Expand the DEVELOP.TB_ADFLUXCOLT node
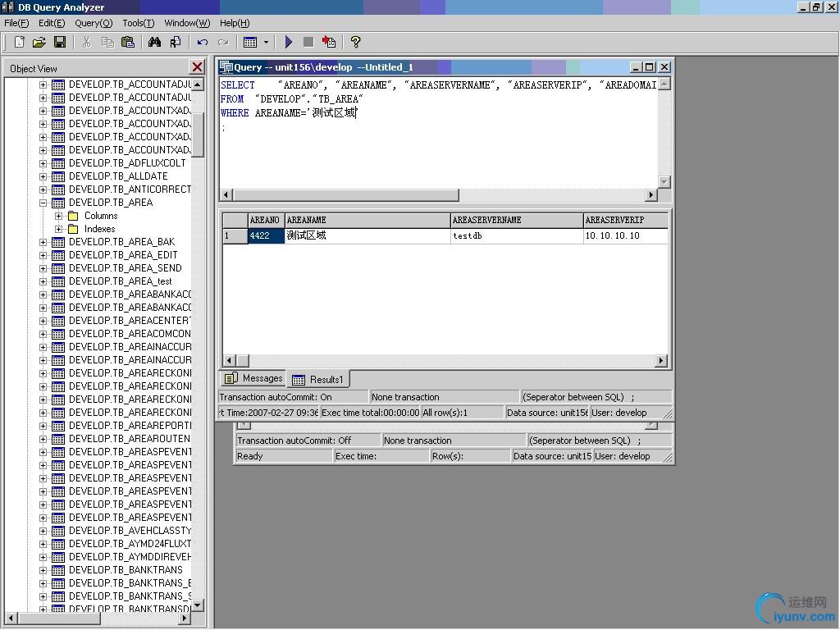Image resolution: width=840 pixels, height=630 pixels. tap(43, 163)
